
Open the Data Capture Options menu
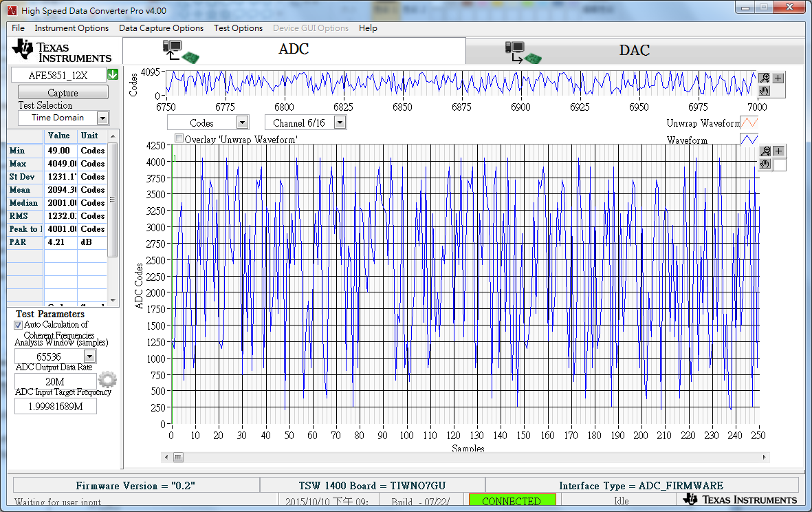click(x=161, y=28)
